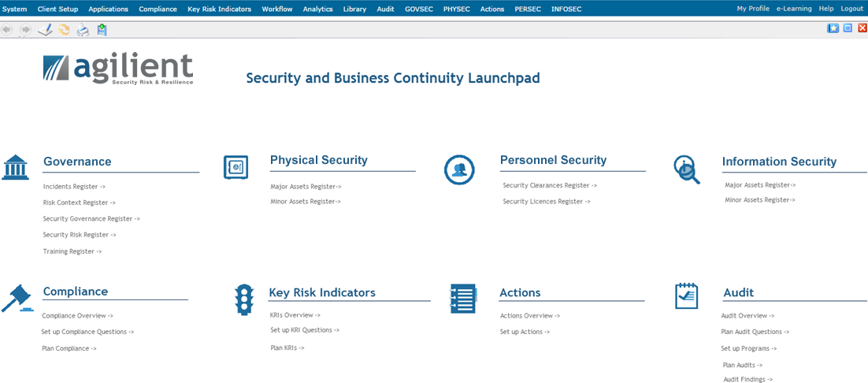Open Security Governance Register link
This screenshot has width=868, height=383.
click(x=91, y=219)
